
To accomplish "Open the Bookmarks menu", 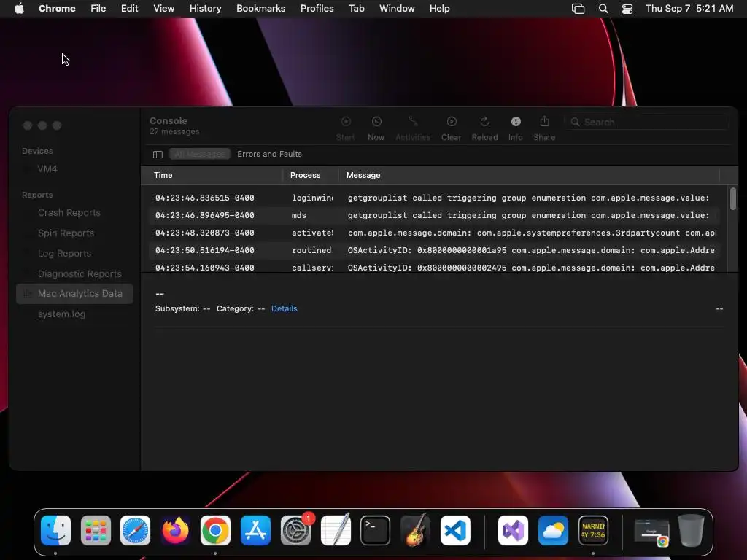I will coord(260,9).
